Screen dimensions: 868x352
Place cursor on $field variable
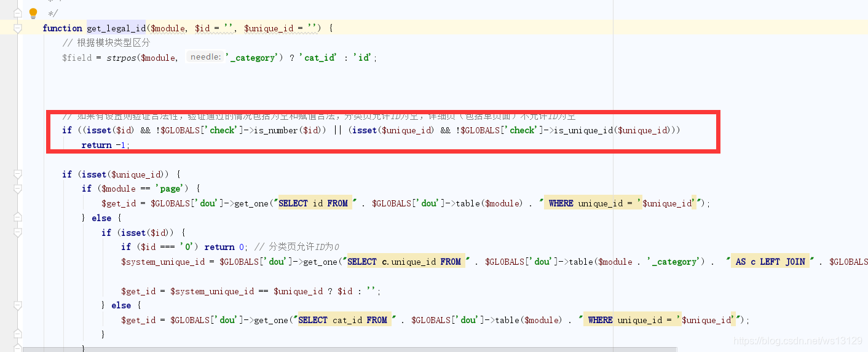pyautogui.click(x=77, y=58)
